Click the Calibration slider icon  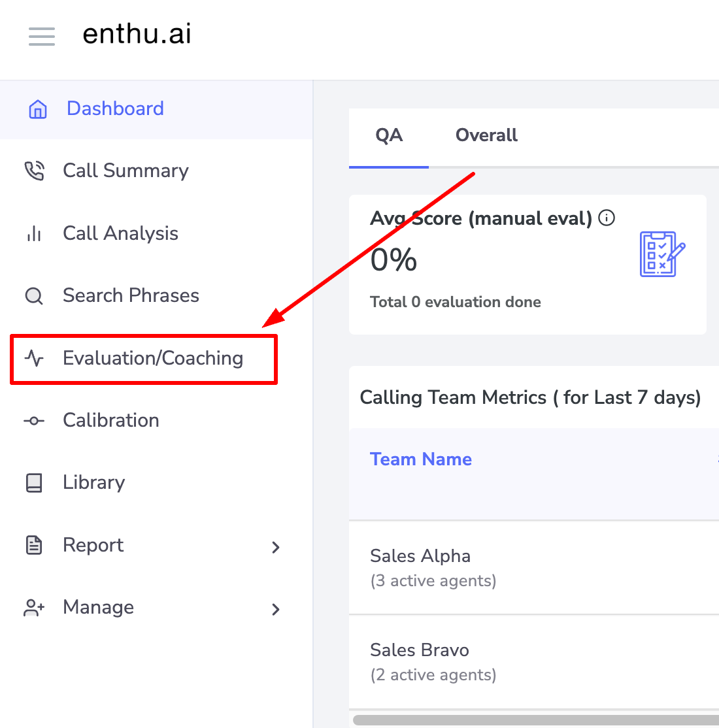(34, 421)
